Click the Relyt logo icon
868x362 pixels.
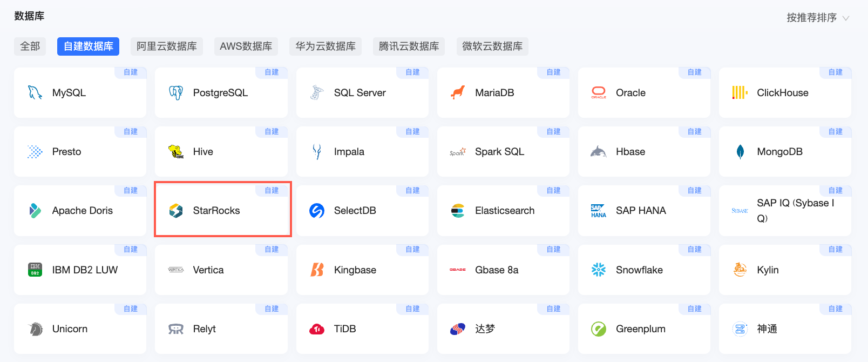176,329
